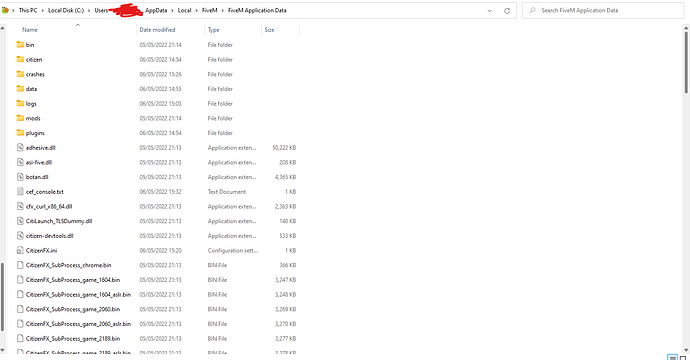
Task: Go to Local breadcrumb
Action: coord(184,11)
